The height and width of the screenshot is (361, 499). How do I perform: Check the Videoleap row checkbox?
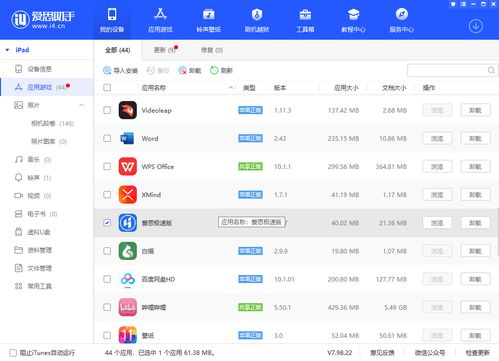(x=107, y=110)
